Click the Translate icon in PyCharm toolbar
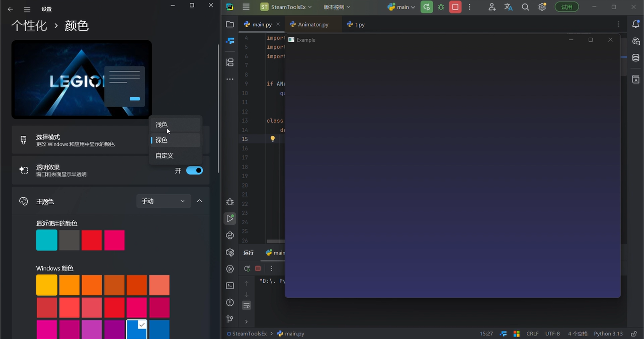Image resolution: width=644 pixels, height=339 pixels. 509,7
